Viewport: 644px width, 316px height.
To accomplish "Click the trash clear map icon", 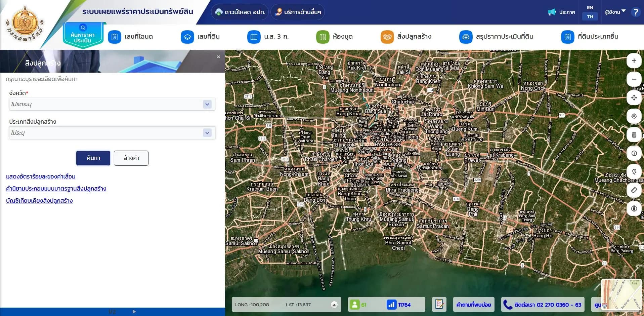I will click(x=634, y=135).
